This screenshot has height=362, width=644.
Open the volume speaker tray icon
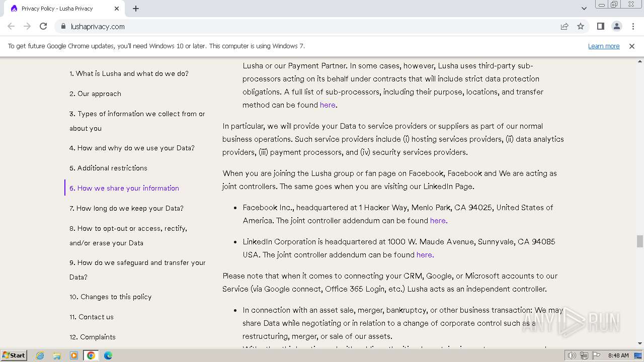(x=572, y=355)
